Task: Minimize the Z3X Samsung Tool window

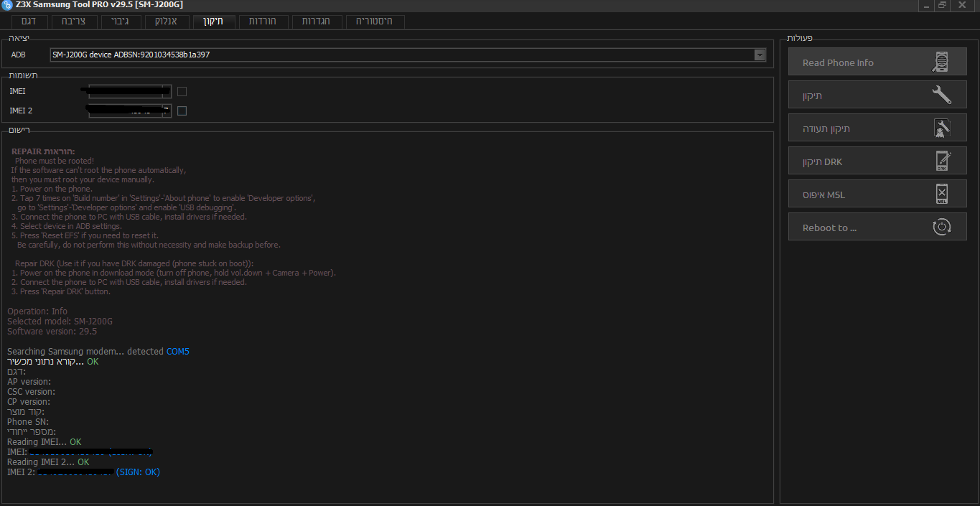Action: click(926, 5)
